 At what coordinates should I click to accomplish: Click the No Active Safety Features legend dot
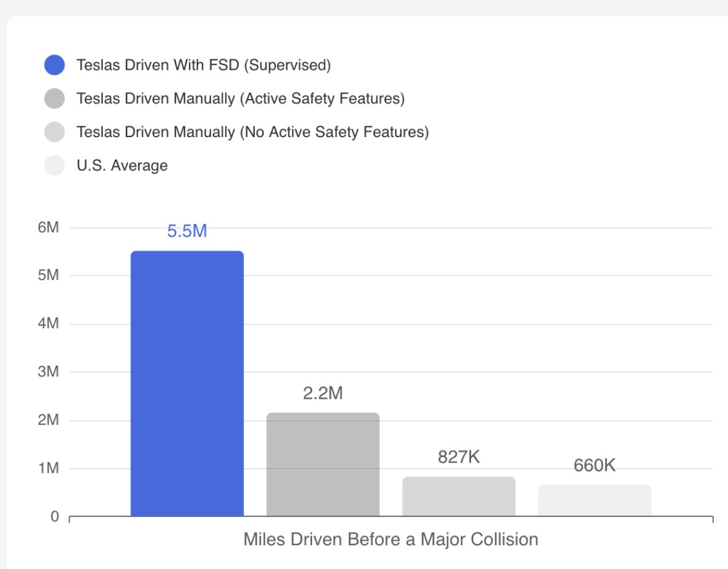point(54,132)
